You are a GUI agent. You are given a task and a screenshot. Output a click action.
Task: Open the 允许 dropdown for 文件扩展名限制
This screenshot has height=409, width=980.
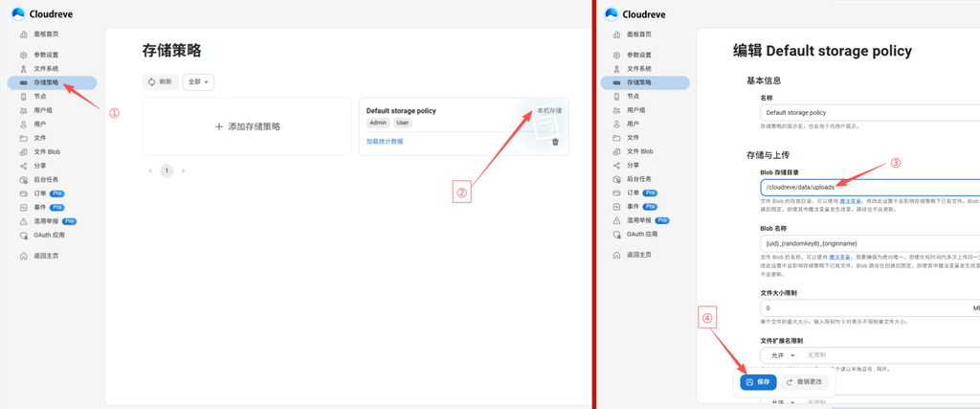point(782,355)
